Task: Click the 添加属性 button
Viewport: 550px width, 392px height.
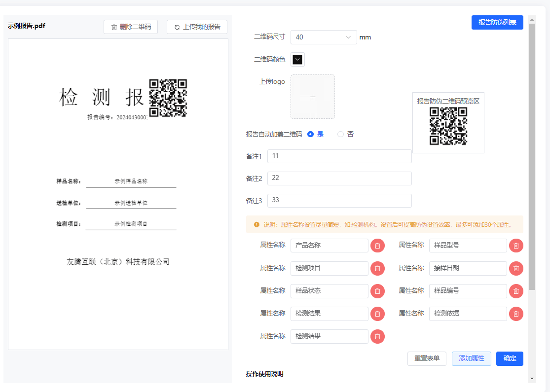Action: coord(471,358)
